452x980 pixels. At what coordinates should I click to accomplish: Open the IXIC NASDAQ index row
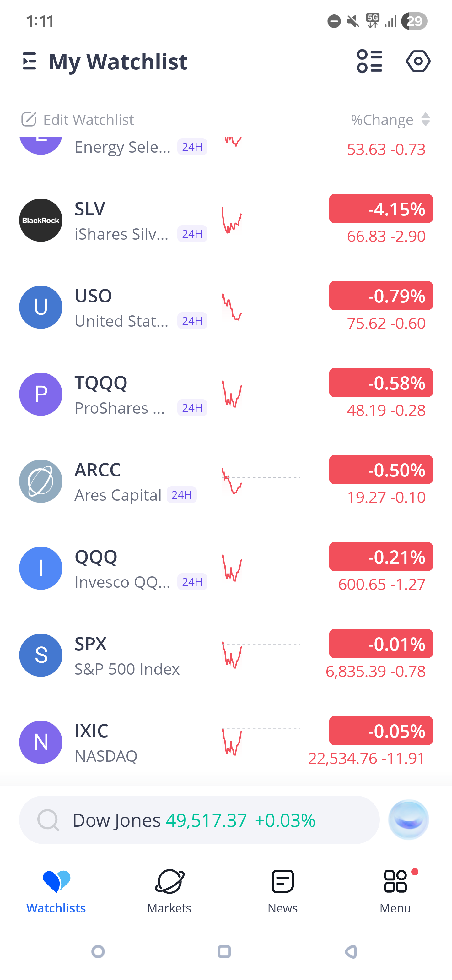[x=122, y=742]
